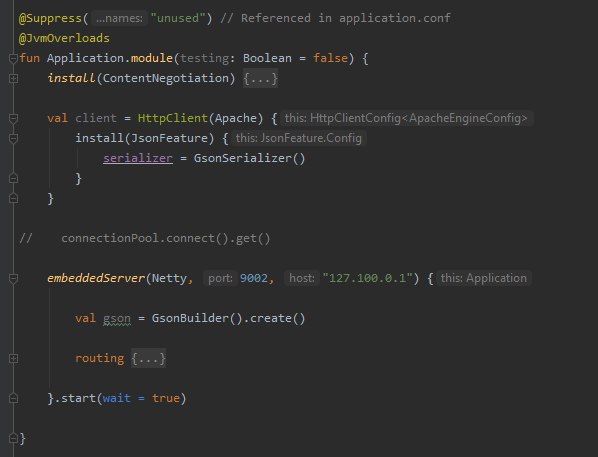Click the false default value

pos(330,58)
